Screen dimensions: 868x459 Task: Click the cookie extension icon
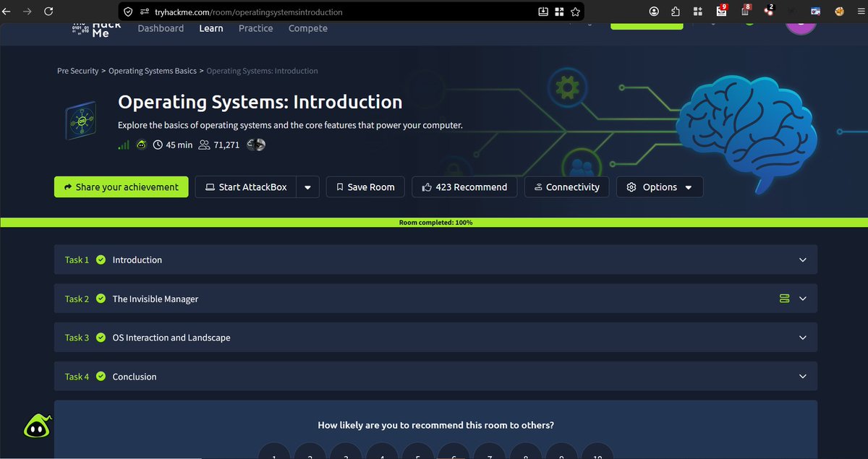click(x=839, y=12)
